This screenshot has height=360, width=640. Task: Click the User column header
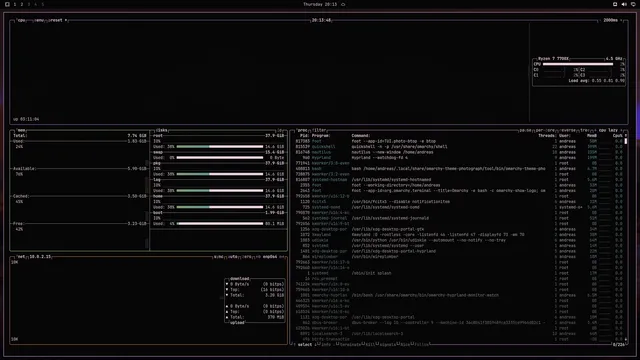click(565, 136)
